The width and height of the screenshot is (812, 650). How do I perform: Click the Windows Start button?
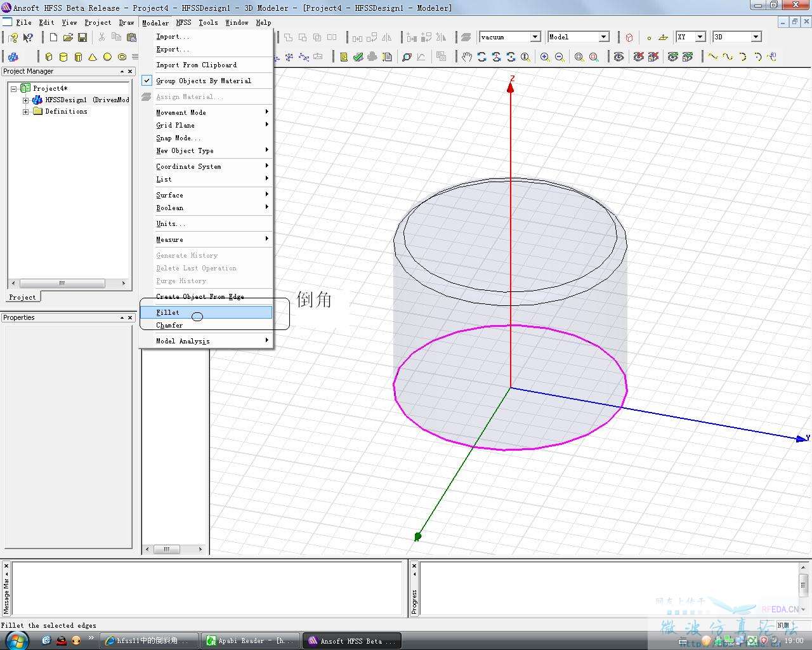(x=16, y=640)
